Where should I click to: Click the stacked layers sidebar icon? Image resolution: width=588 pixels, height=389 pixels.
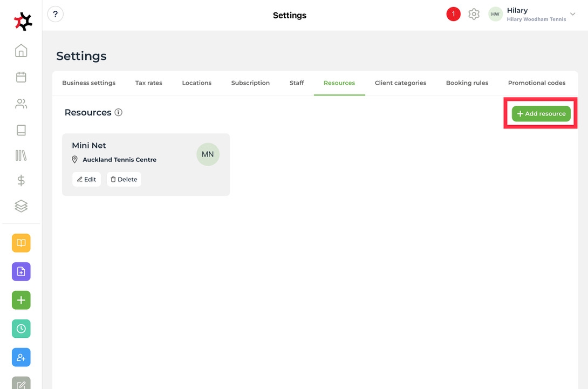point(21,206)
